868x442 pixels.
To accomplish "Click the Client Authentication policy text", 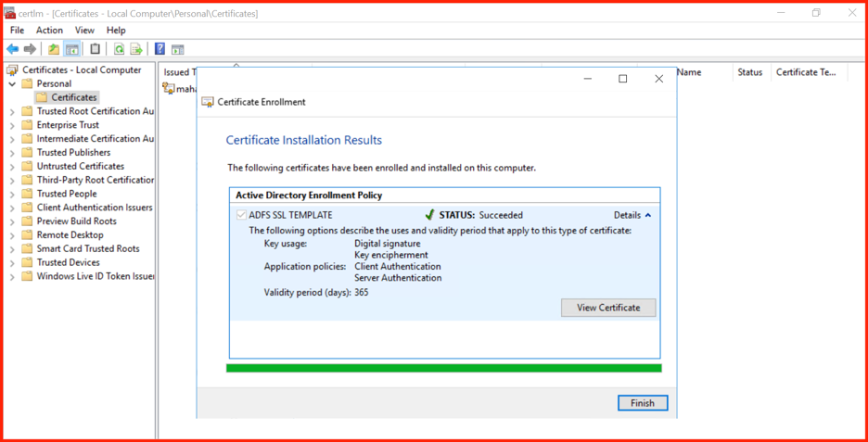I will click(x=398, y=267).
